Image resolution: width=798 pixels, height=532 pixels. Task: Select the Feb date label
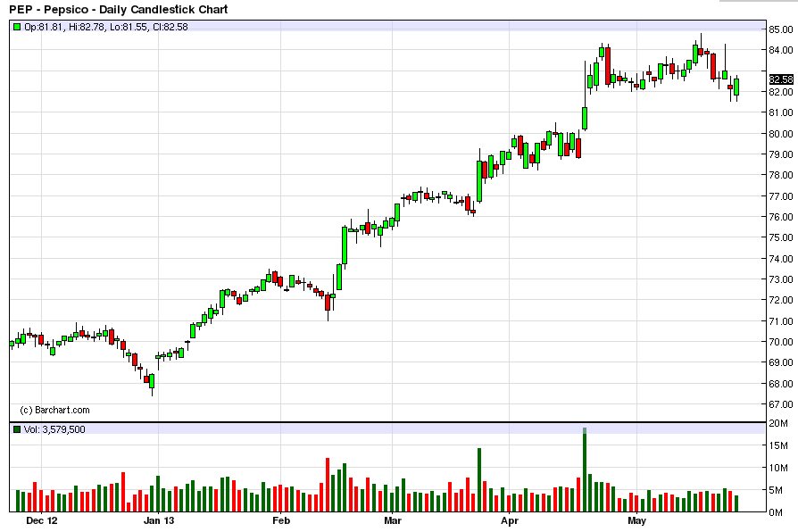point(281,520)
